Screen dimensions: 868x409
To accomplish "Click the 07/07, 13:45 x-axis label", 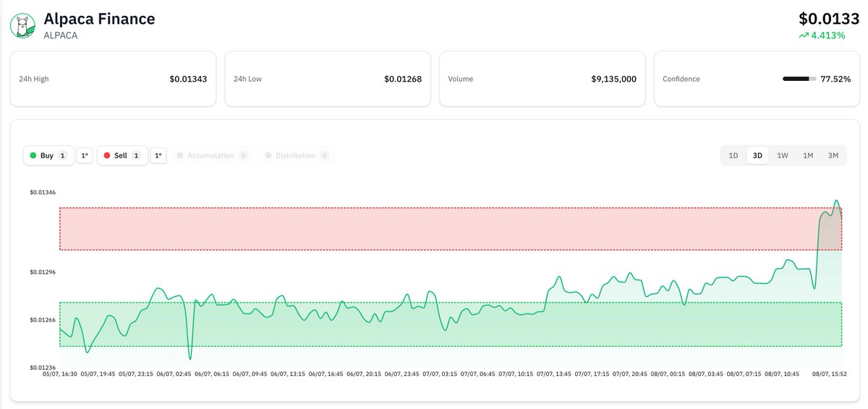I will point(553,374).
